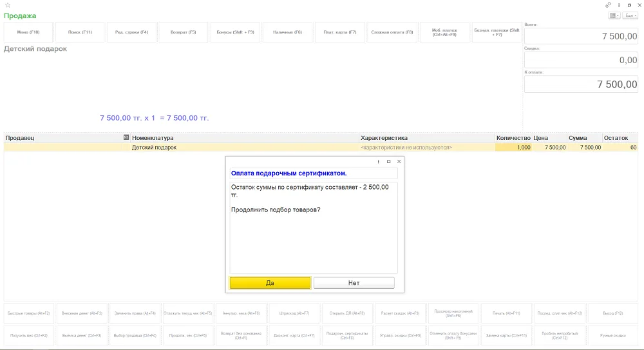Viewport: 644px width, 350px height.
Task: Open Меню (F10)
Action: (x=28, y=32)
